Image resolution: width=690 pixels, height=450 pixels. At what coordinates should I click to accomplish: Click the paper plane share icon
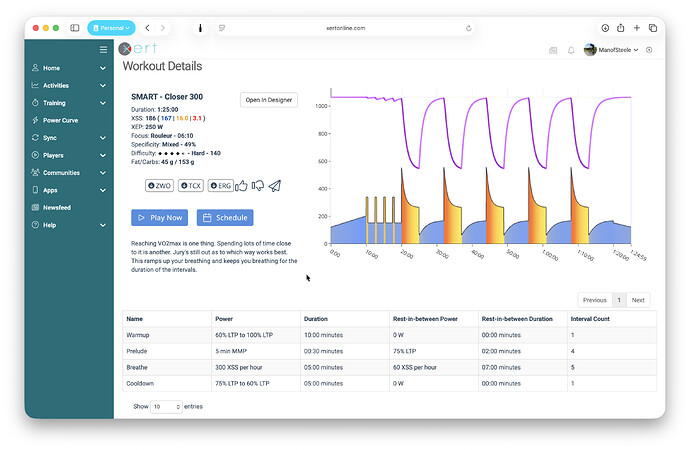pos(275,185)
